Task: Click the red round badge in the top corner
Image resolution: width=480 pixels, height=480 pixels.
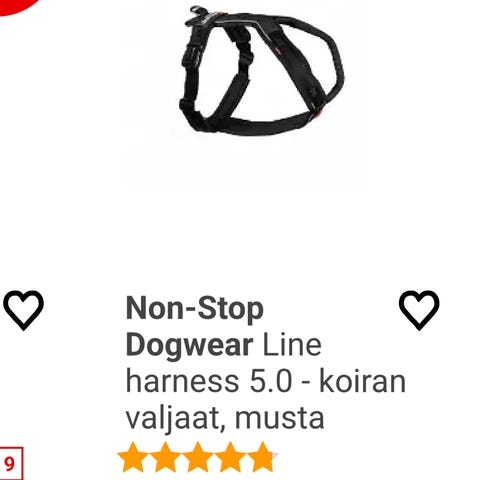Action: coord(17,7)
